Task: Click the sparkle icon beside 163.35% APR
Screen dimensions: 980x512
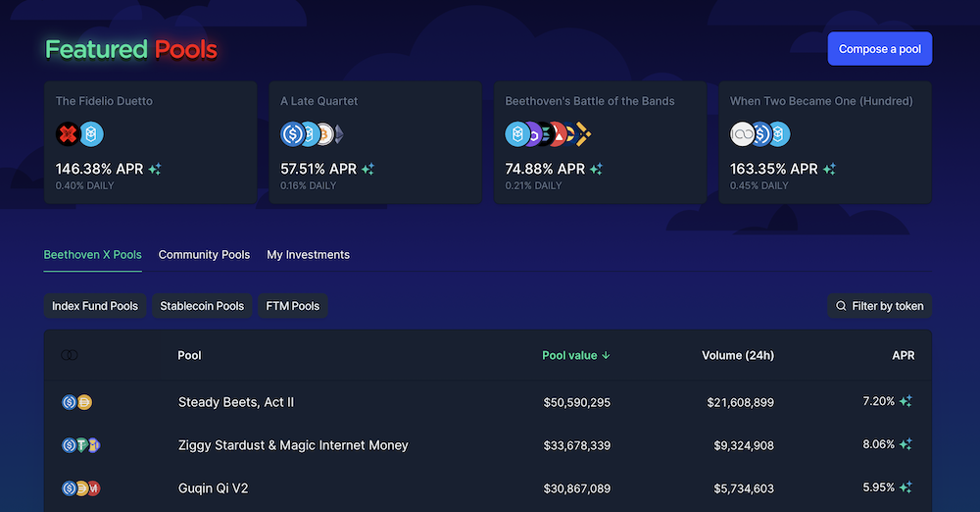Action: pyautogui.click(x=828, y=170)
